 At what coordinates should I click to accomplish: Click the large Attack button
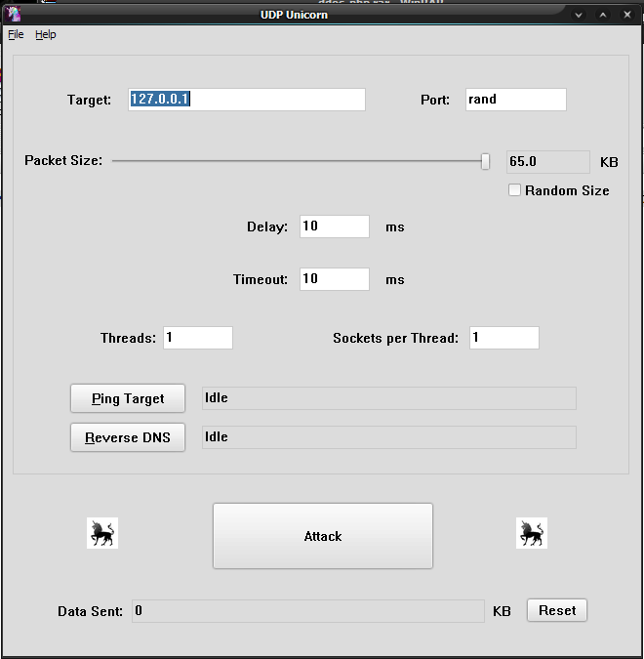[322, 536]
